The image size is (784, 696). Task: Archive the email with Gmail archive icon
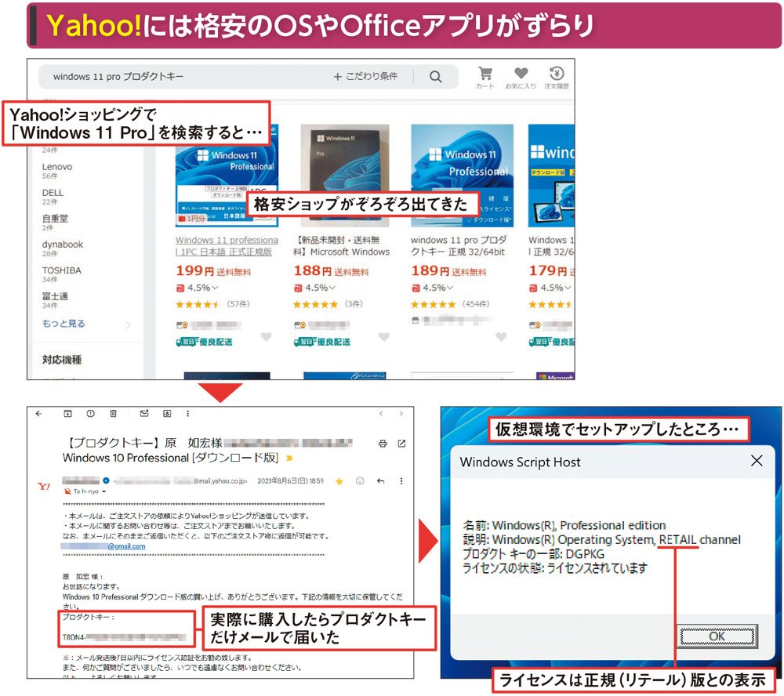tap(67, 414)
